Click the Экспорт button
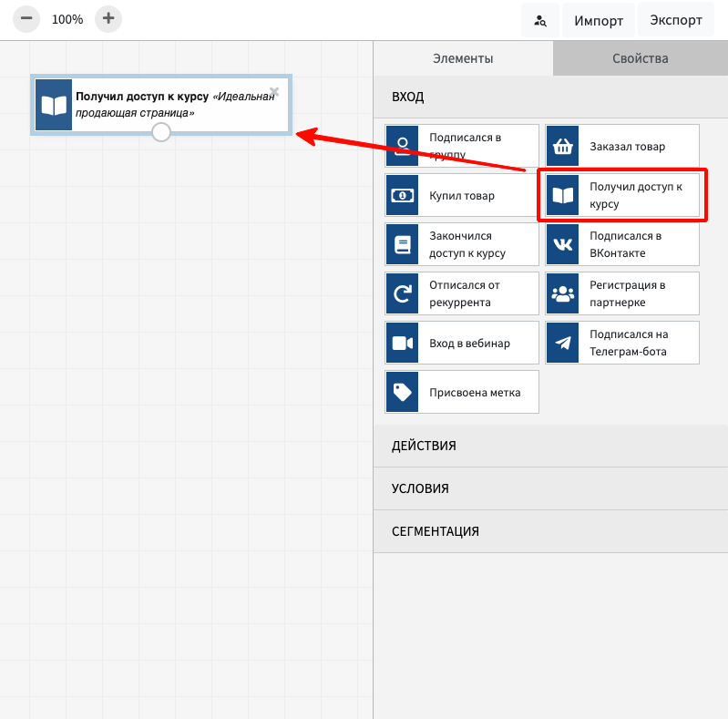 click(675, 21)
